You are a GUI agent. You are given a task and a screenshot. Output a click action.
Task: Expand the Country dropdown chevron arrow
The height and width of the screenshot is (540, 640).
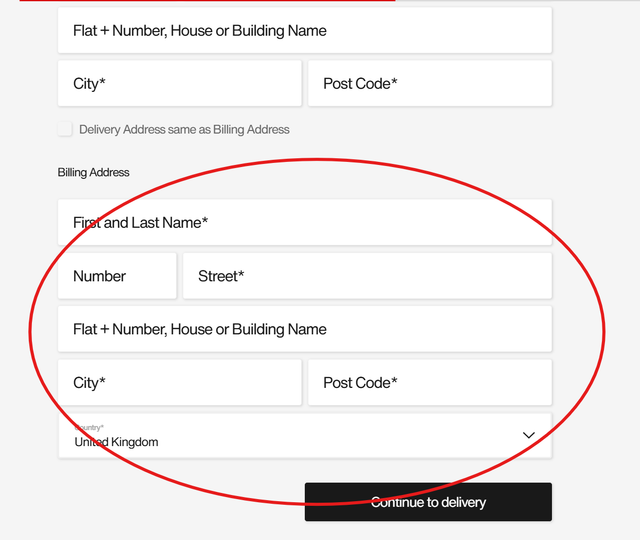pyautogui.click(x=529, y=436)
